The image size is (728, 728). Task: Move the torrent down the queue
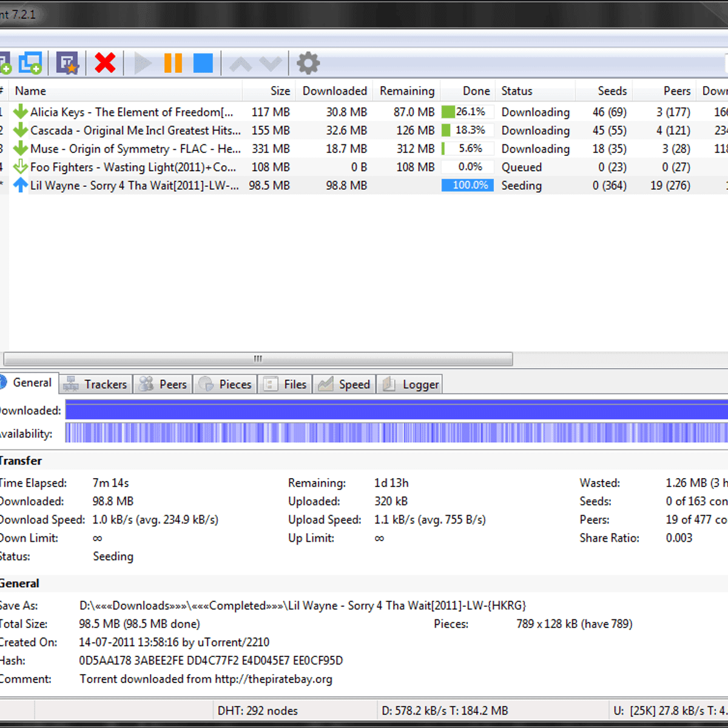point(271,64)
